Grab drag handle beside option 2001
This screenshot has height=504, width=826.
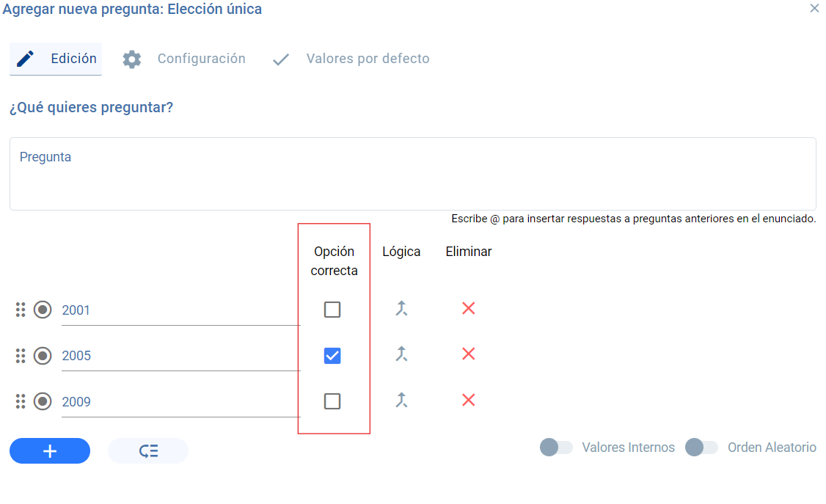pos(21,310)
